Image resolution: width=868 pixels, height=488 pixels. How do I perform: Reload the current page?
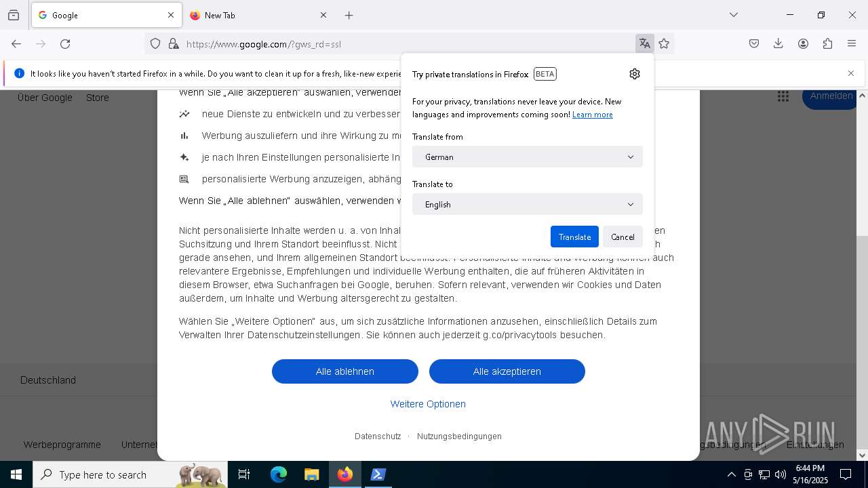65,44
